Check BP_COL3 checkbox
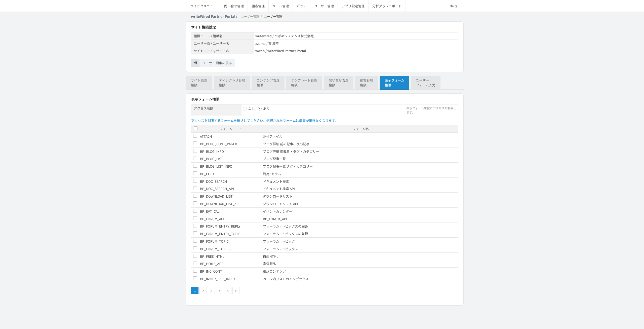Screen dimensions: 644x329 click(195, 173)
